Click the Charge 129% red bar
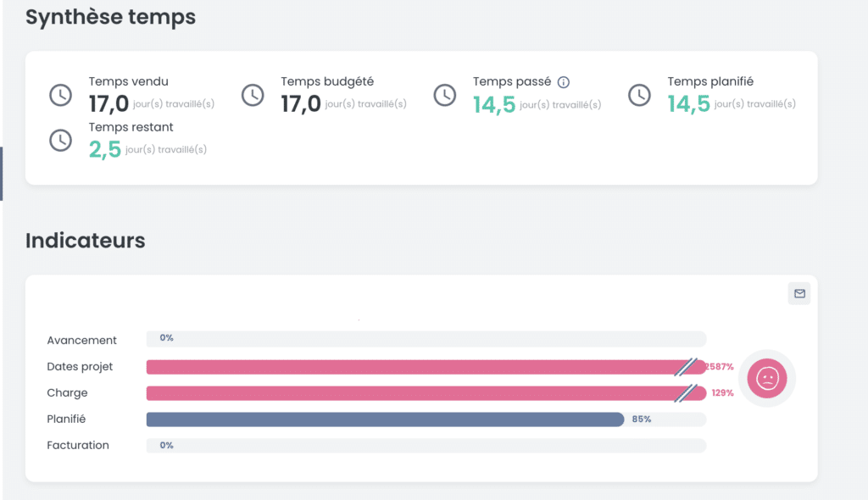This screenshot has height=500, width=868. click(x=426, y=393)
